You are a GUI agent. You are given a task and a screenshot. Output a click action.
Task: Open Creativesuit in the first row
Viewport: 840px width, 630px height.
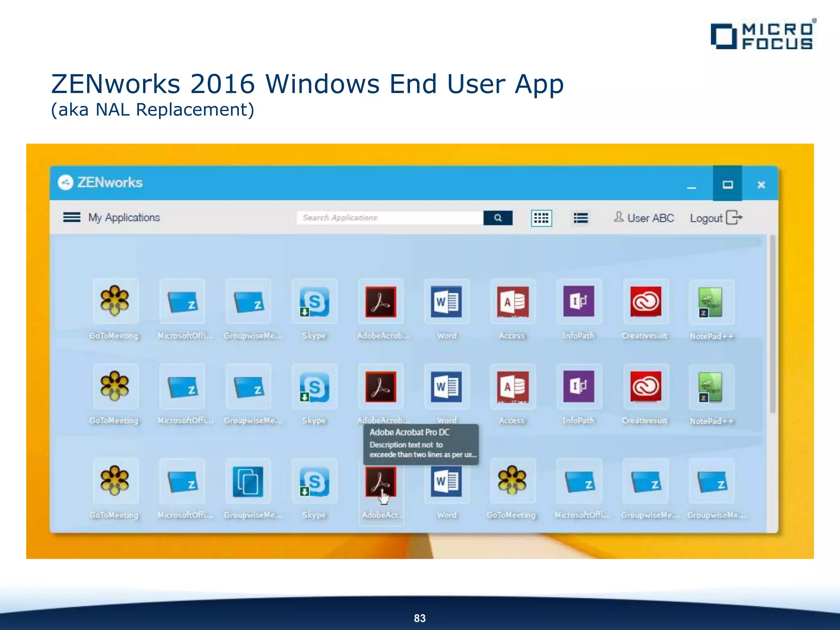coord(646,301)
